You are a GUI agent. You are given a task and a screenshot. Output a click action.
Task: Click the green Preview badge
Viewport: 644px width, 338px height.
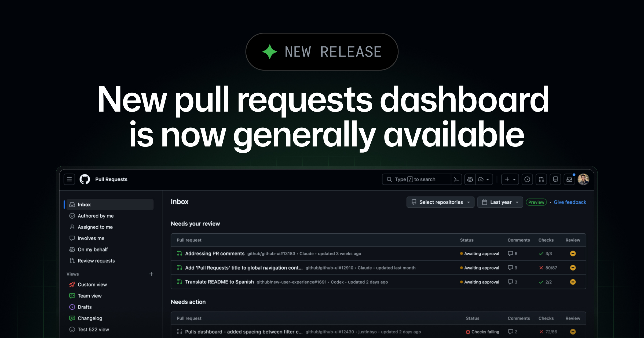click(536, 202)
